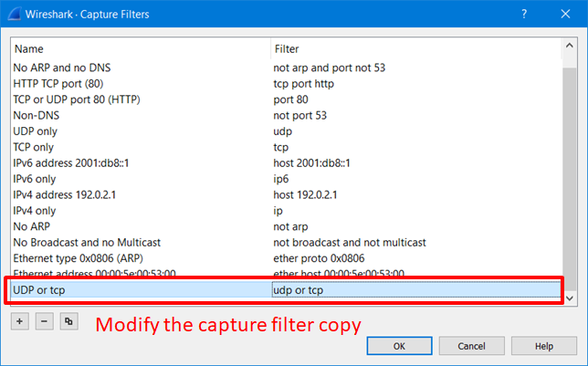Viewport: 588px width, 366px height.
Task: Click the vertical scrollbar thumb
Action: (569, 179)
